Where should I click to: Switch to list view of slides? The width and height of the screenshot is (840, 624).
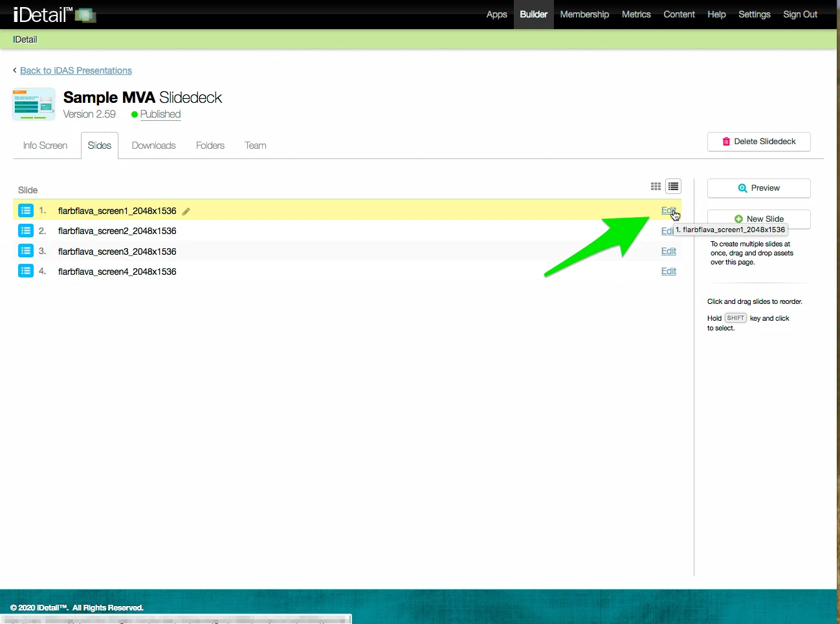point(674,186)
